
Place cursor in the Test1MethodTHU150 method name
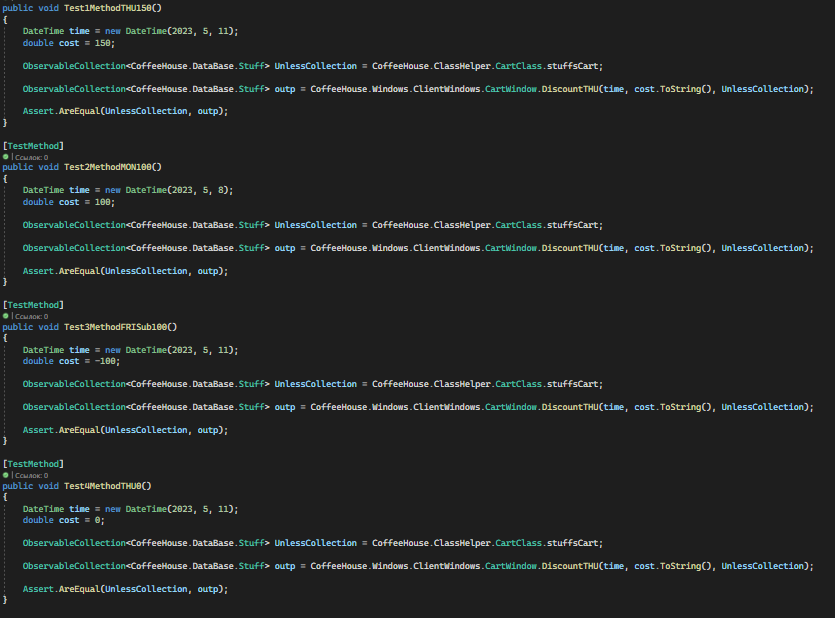coord(110,7)
